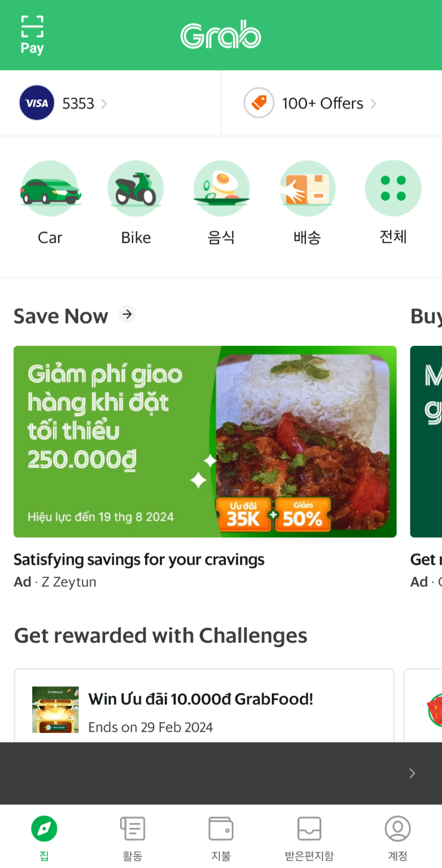Tap the orange offers tag icon
442x868 pixels.
tap(259, 103)
